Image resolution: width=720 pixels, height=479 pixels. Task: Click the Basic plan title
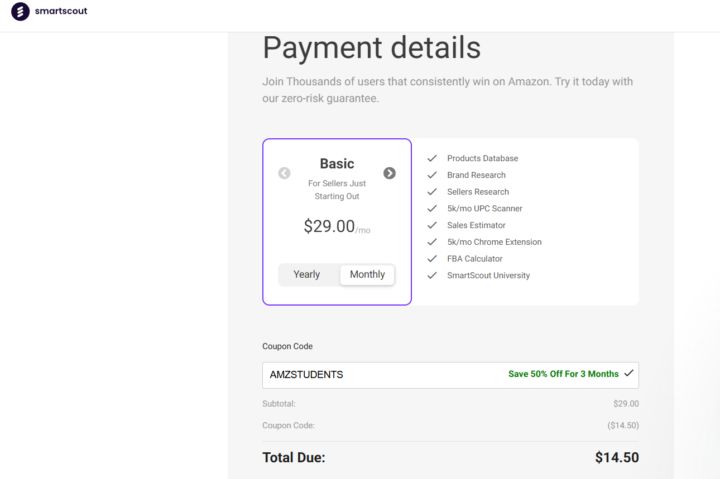[x=337, y=164]
